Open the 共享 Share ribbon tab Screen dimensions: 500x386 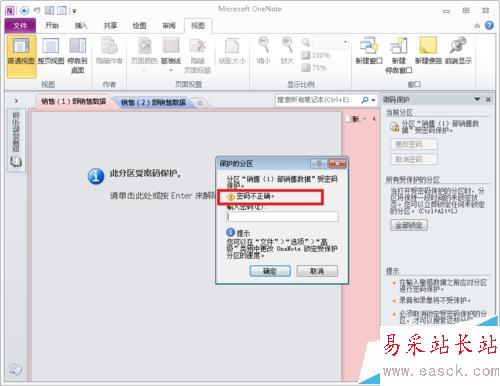[110, 26]
